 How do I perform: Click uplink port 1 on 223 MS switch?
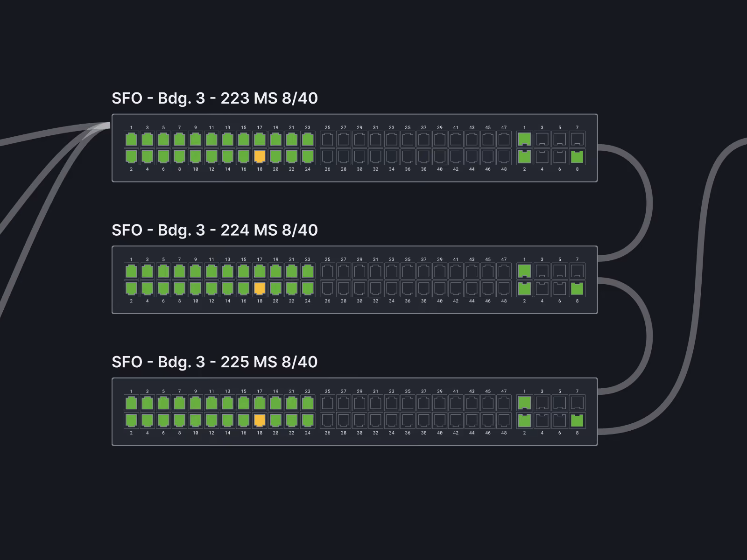pos(525,139)
